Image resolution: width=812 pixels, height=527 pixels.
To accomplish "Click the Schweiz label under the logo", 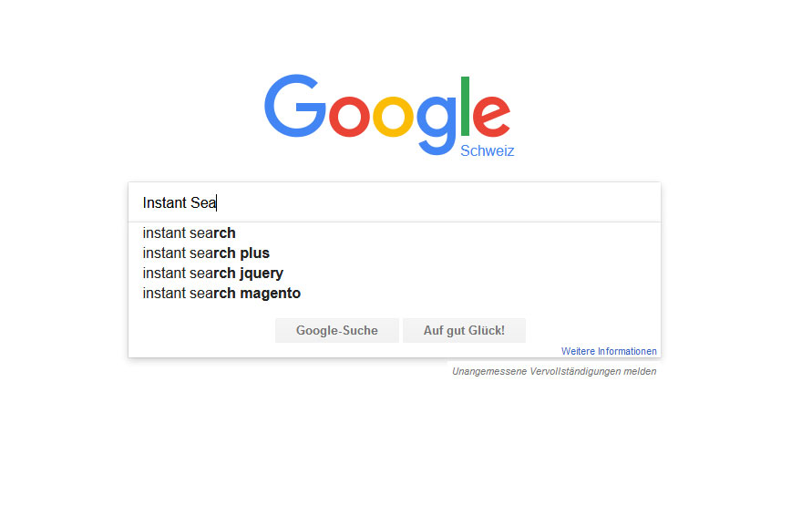I will point(488,150).
